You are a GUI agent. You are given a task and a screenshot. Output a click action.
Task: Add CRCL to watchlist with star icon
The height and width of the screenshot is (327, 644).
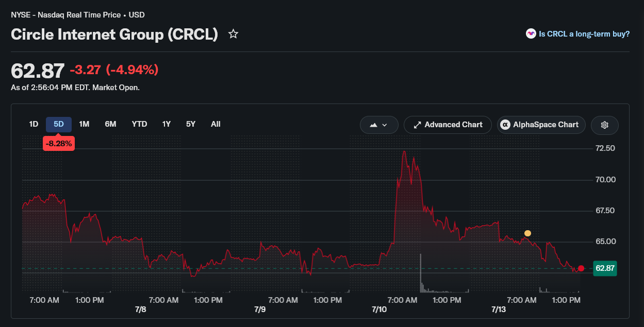[233, 34]
